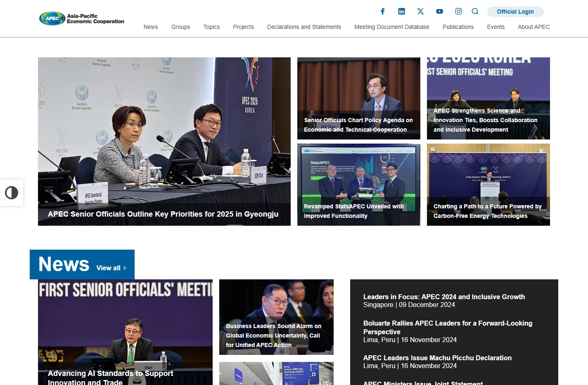
Task: Click the APEC logo
Action: (x=82, y=19)
